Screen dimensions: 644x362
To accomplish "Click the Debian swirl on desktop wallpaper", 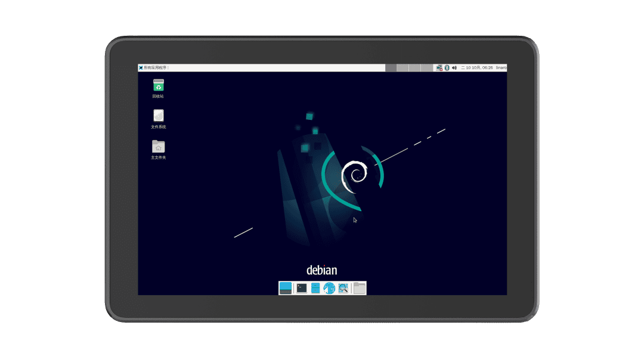I will pyautogui.click(x=354, y=174).
